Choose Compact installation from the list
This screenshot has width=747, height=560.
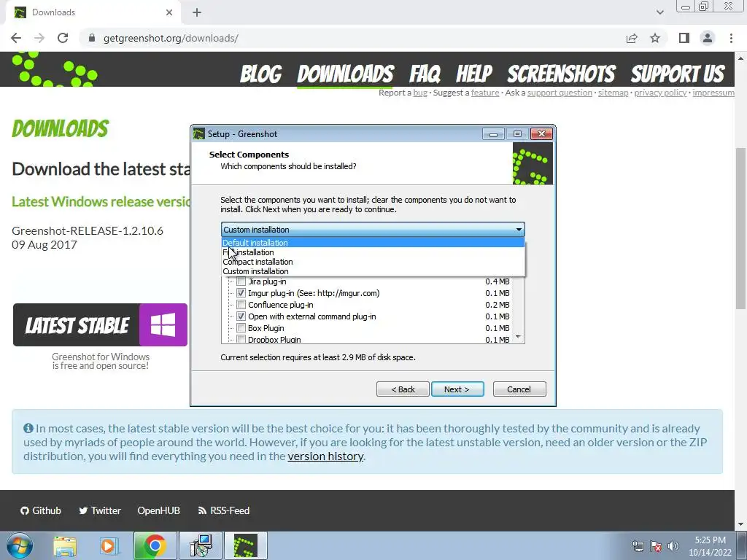(x=373, y=262)
